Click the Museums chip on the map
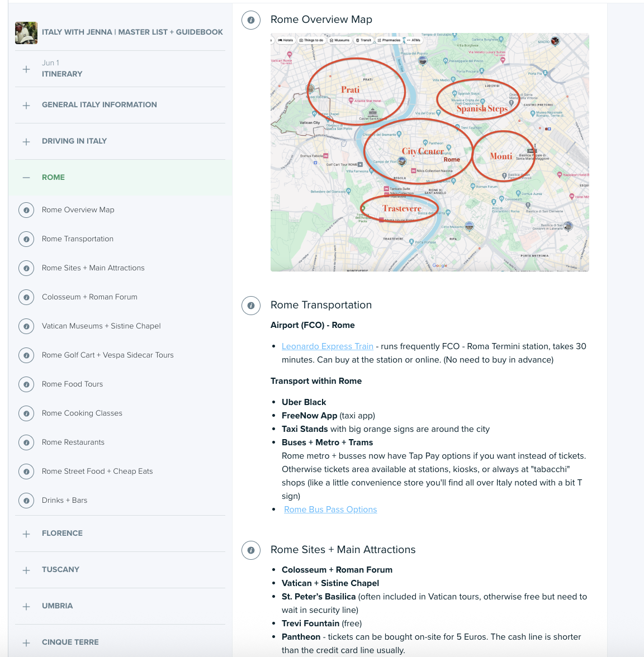 [340, 40]
